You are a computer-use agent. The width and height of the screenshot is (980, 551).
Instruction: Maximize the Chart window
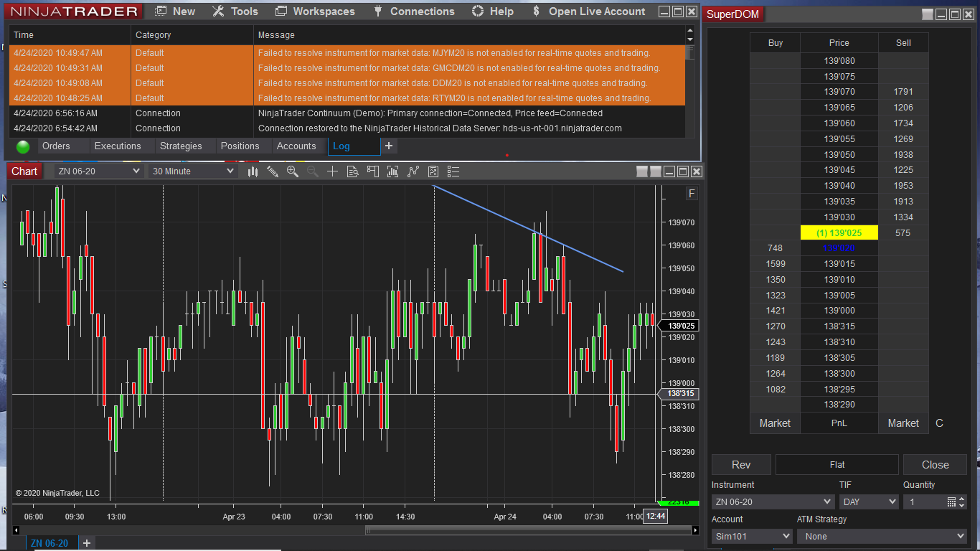[x=683, y=171]
